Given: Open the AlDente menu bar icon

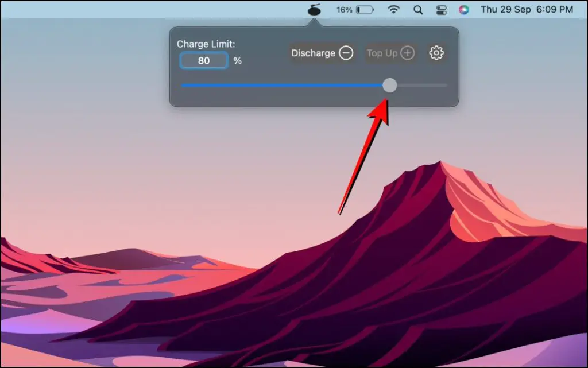Looking at the screenshot, I should (x=314, y=9).
